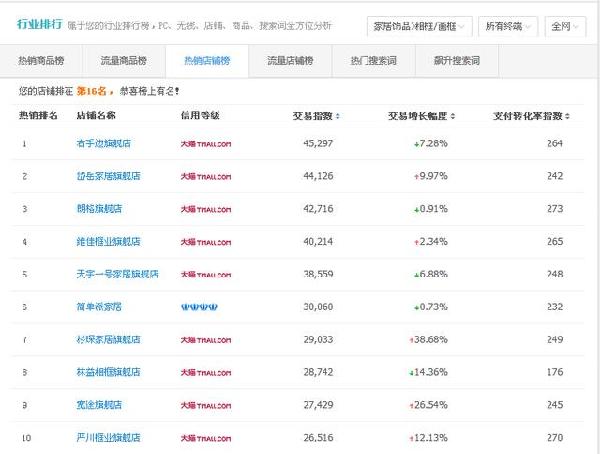Click Tmall credit logo for 严川框业旗舰店
The width and height of the screenshot is (600, 454).
pos(206,438)
